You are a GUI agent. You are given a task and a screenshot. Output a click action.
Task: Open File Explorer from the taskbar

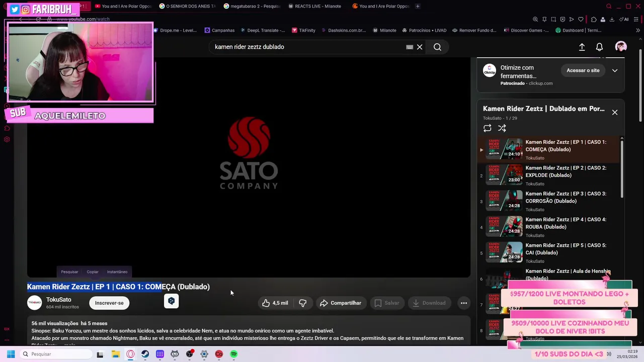point(116,354)
